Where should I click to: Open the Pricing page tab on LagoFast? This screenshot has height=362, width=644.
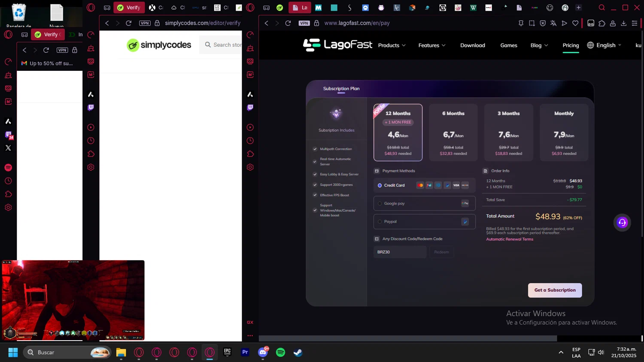[571, 45]
